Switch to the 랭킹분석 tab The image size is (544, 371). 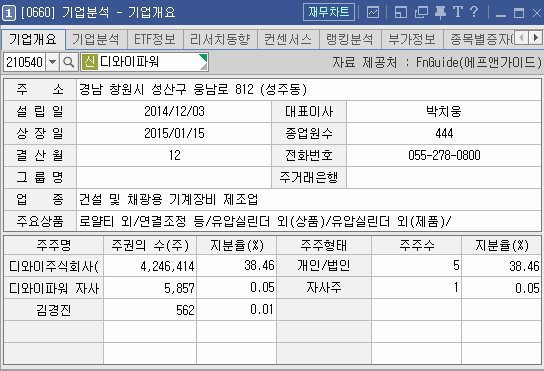click(x=350, y=39)
